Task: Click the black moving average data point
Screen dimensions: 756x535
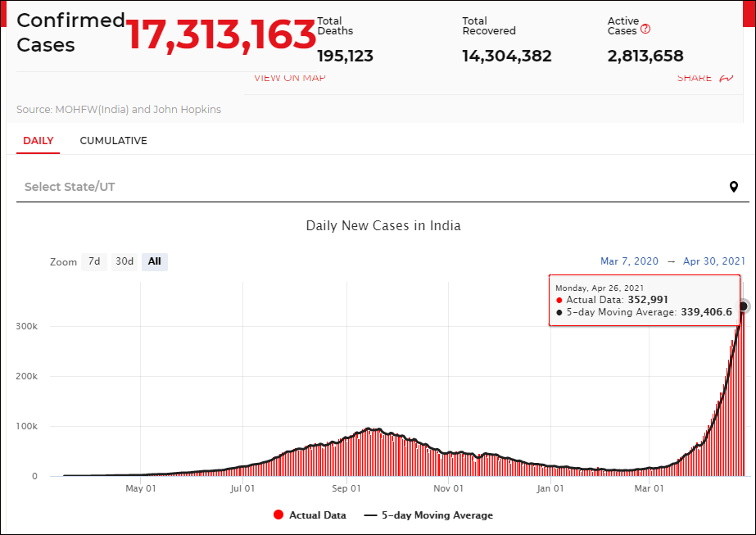Action: coord(743,306)
